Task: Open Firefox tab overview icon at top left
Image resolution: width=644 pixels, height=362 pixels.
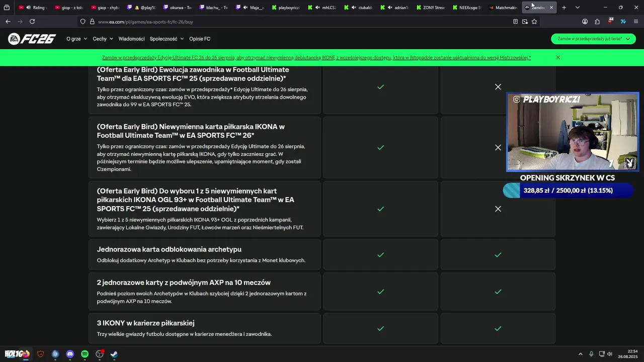Action: click(x=7, y=8)
